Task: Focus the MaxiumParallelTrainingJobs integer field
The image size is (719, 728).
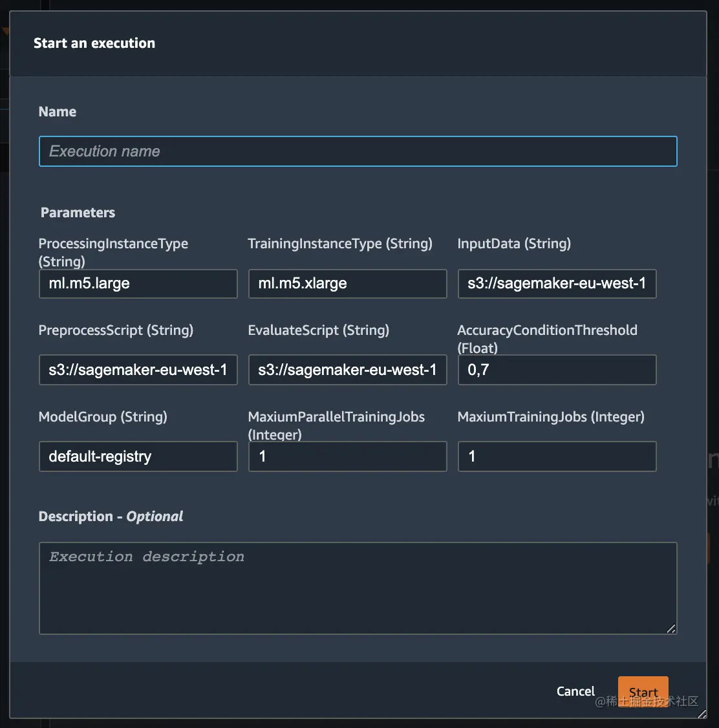Action: click(347, 456)
